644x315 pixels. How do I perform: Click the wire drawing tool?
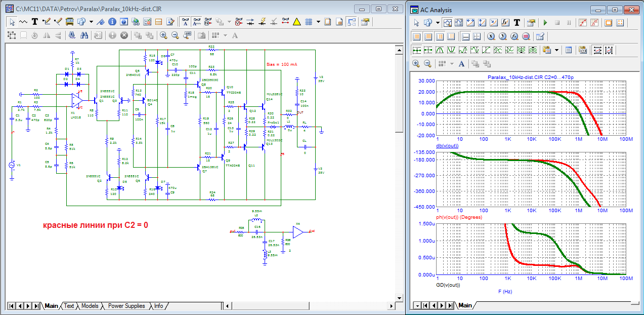pos(47,22)
